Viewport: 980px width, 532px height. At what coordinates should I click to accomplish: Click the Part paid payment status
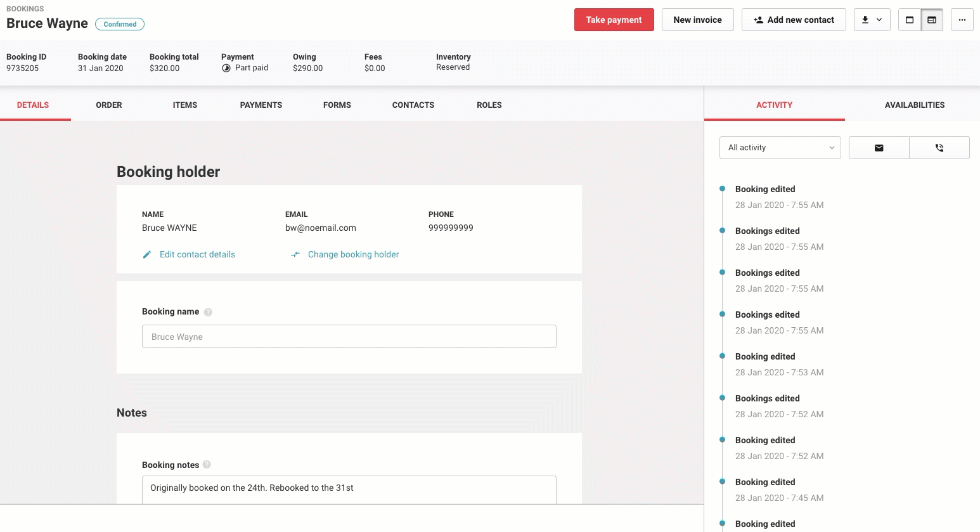point(245,68)
